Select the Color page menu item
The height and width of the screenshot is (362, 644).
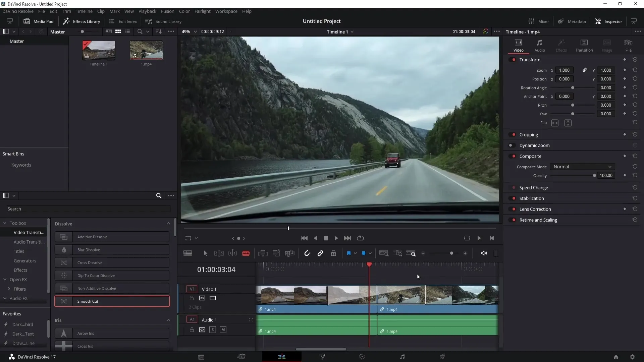(362, 357)
